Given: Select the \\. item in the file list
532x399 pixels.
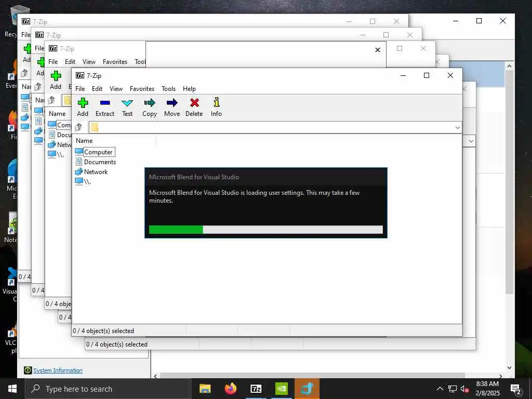Looking at the screenshot, I should click(84, 181).
